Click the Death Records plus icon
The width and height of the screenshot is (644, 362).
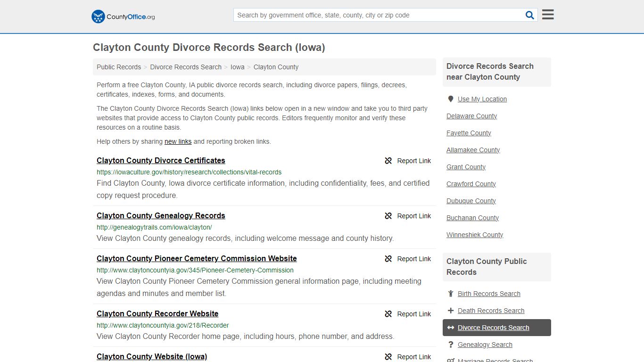[x=451, y=311]
